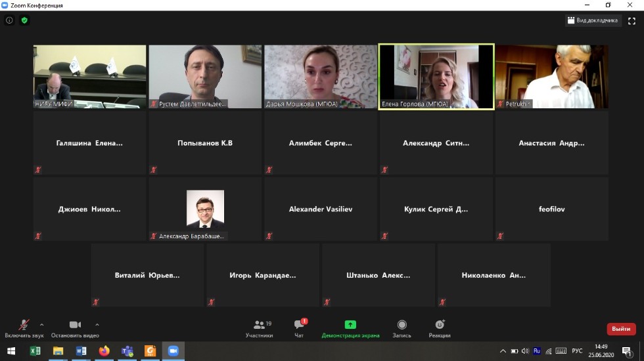Click the green encryption shield icon
The image size is (644, 361).
click(24, 20)
